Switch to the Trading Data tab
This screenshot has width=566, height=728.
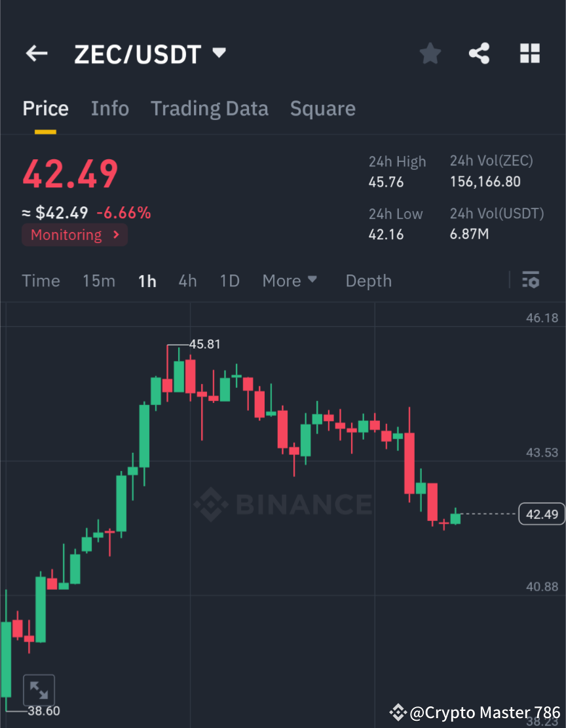pos(209,108)
